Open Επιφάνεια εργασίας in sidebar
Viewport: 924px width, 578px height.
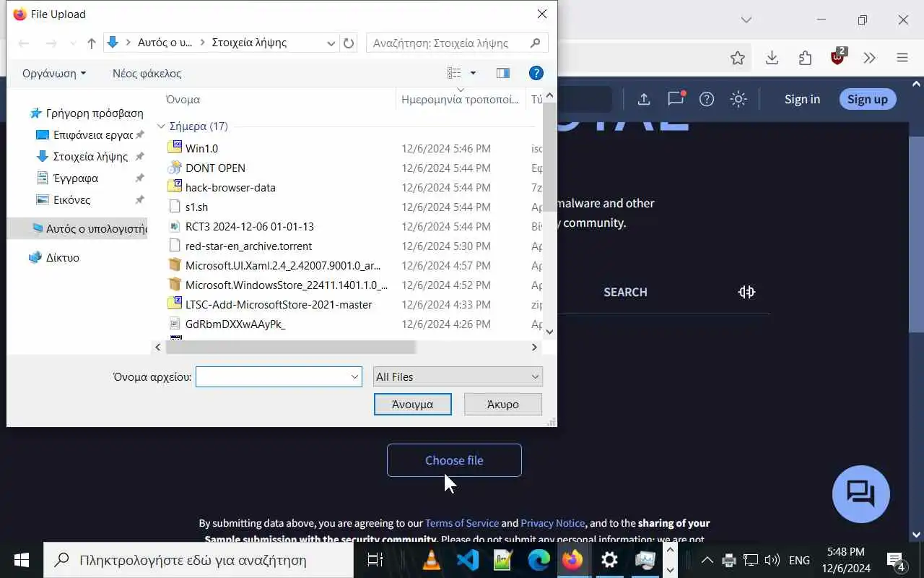[87, 134]
